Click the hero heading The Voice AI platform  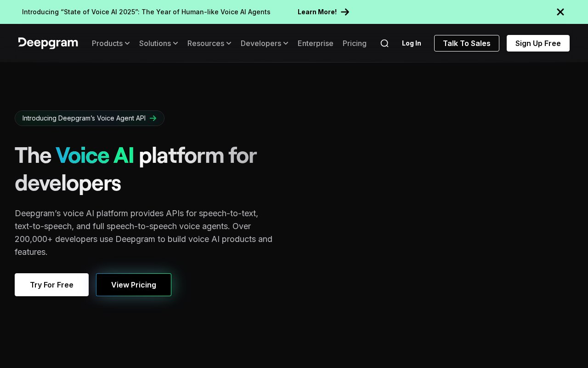(136, 169)
